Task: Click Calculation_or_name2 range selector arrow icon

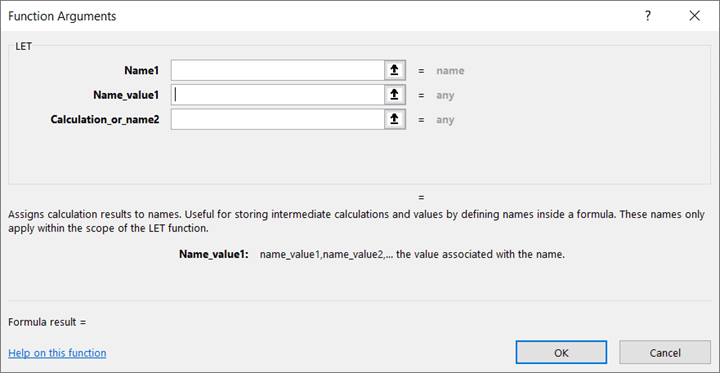Action: [394, 119]
